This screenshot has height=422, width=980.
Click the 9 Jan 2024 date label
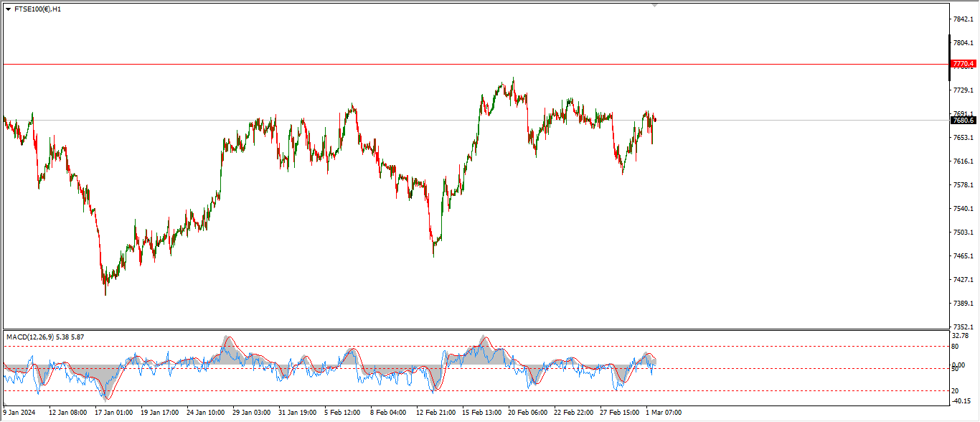coord(19,413)
